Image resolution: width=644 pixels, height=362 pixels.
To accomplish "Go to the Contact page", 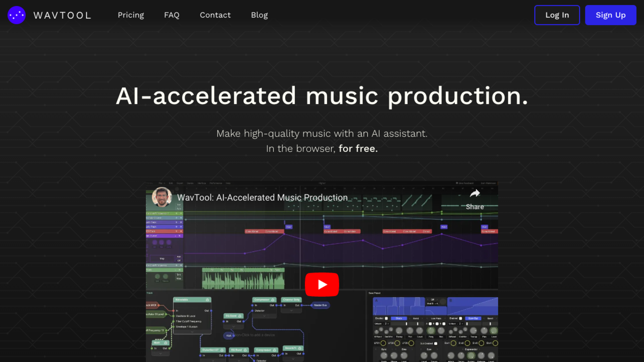I will (215, 15).
